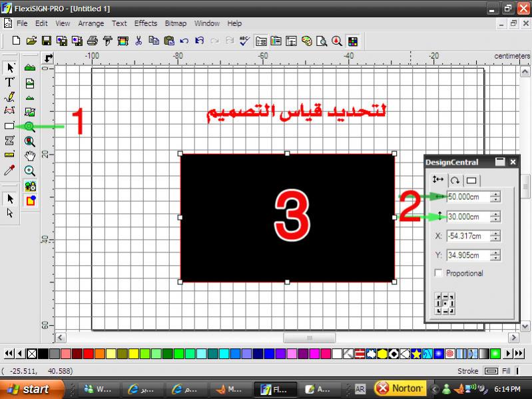Click the Open folder icon
Screen dimensions: 532x399
point(31,41)
